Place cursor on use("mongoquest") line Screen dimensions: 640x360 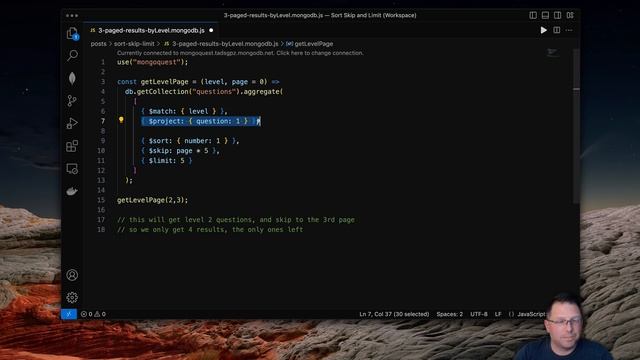coord(152,62)
